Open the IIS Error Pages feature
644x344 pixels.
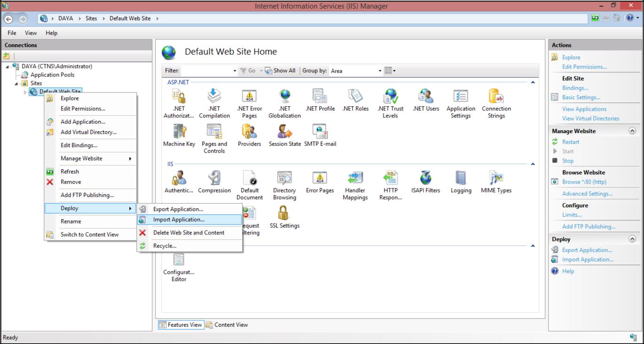[320, 182]
